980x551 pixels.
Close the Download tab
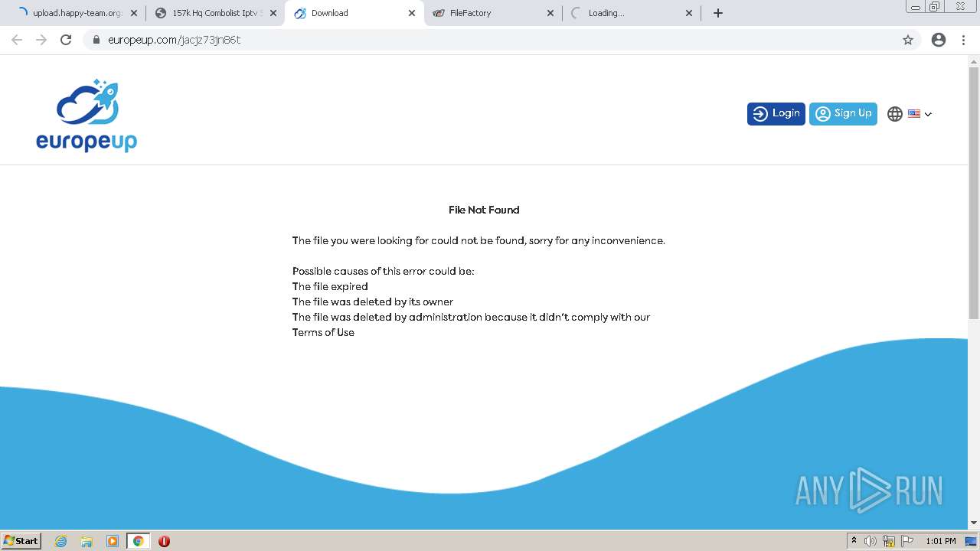411,13
